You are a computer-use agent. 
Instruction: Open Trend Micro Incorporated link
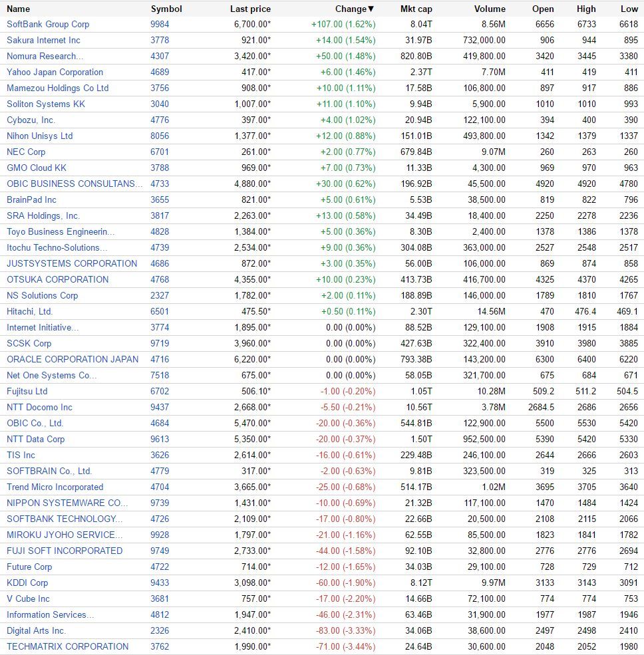pos(55,487)
